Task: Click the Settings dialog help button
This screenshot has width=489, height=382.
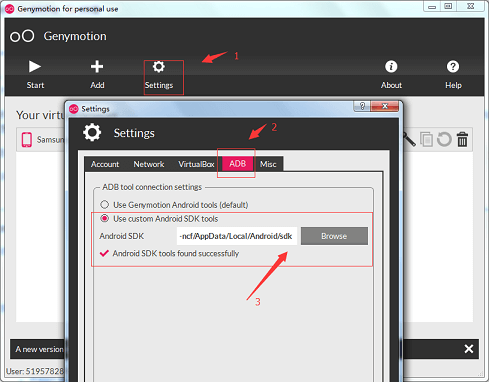Action: [362, 106]
